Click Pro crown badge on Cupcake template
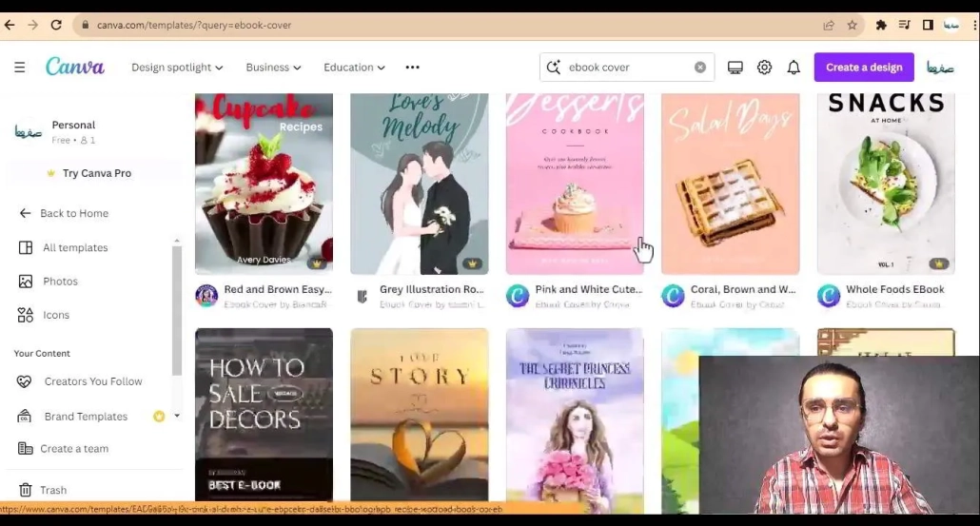Screen dimensions: 980x526 pos(317,263)
